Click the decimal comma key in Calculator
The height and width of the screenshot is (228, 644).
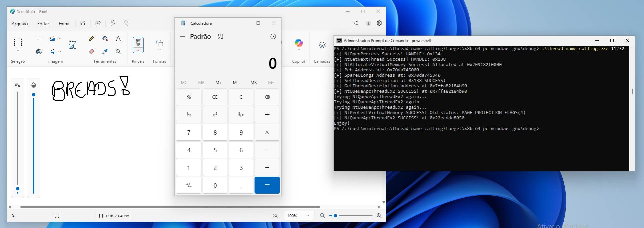(241, 185)
